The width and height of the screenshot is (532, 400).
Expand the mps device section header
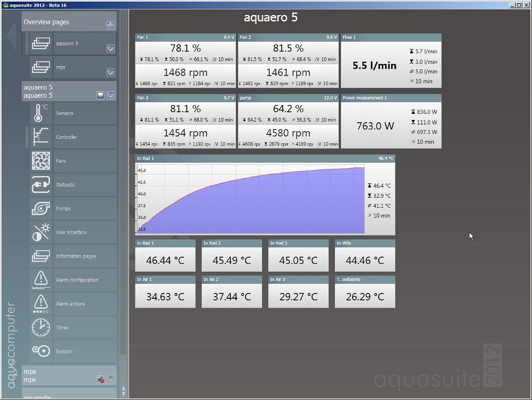(69, 376)
